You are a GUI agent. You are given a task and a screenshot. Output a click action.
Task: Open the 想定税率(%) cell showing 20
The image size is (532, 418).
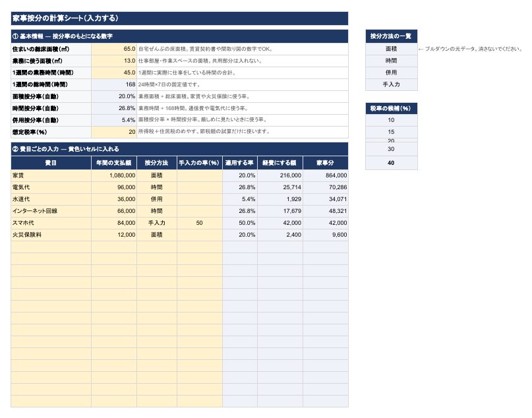114,132
